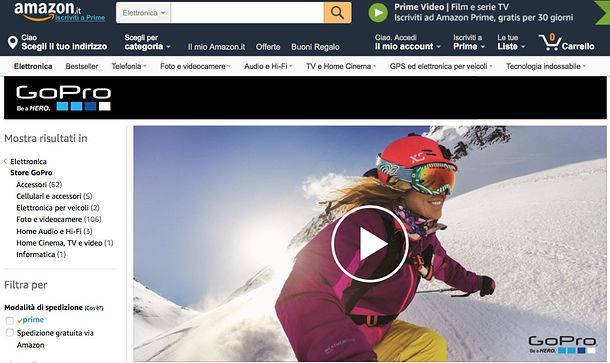Go to Il mio Amazon.it
This screenshot has width=610, height=363.
click(x=216, y=47)
